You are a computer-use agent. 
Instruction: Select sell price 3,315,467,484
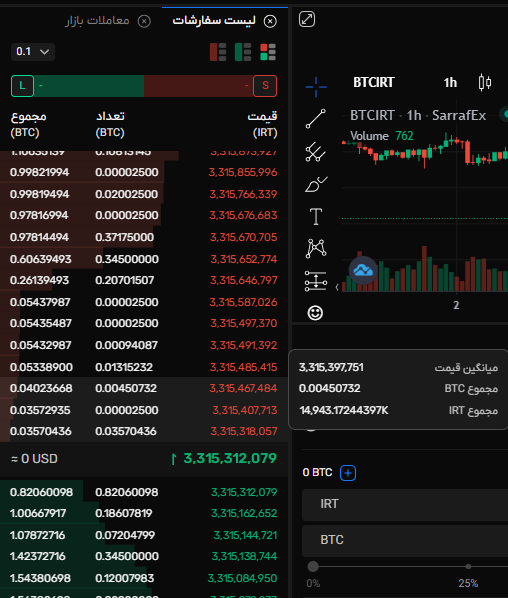pos(243,388)
